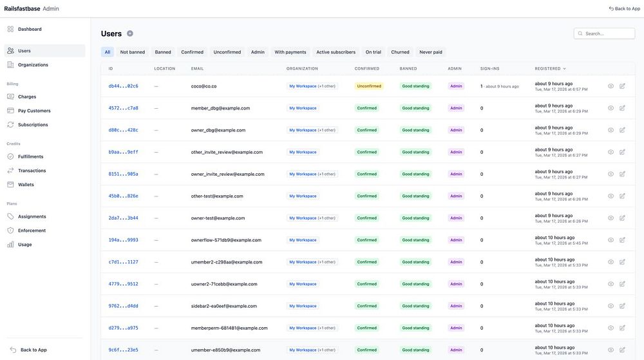This screenshot has height=360, width=644.
Task: Show Active subscribers filter
Action: pos(336,52)
